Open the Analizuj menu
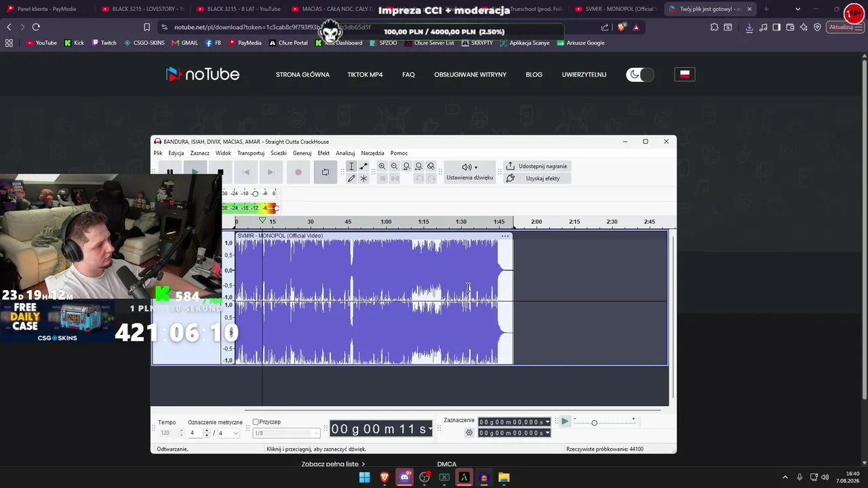868x488 pixels. click(x=345, y=153)
